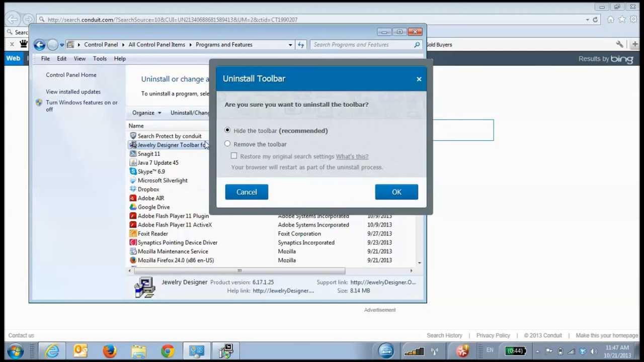Click the search magnifier in Programs and Features

(417, 45)
